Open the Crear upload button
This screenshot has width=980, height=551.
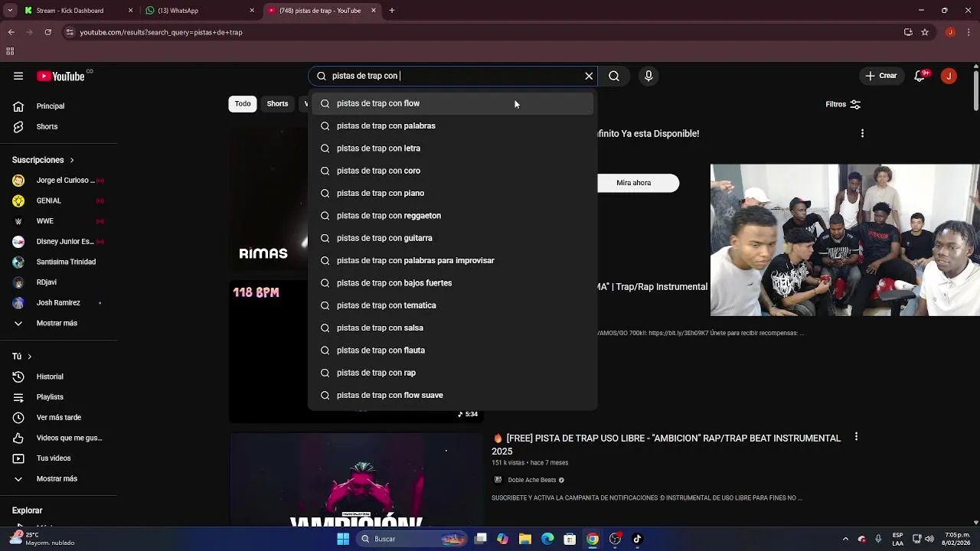pyautogui.click(x=881, y=76)
